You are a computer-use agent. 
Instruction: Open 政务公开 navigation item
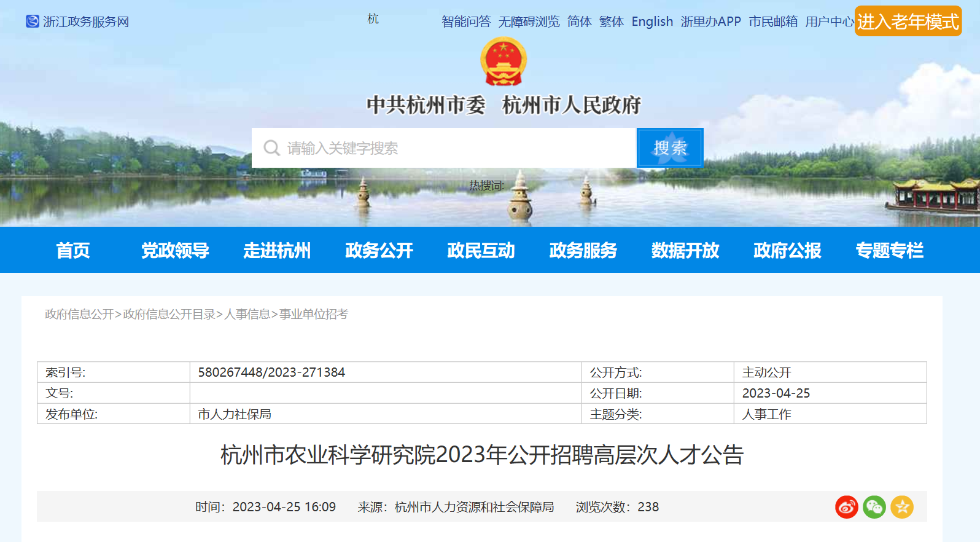point(379,250)
